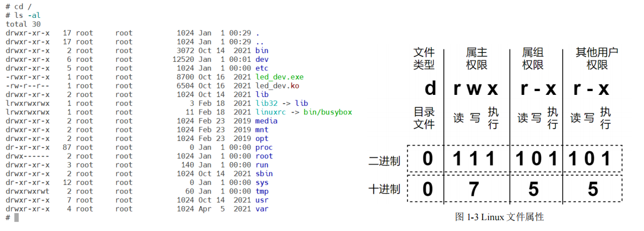Click the '二进制' row label
644x231 pixels.
coord(384,161)
